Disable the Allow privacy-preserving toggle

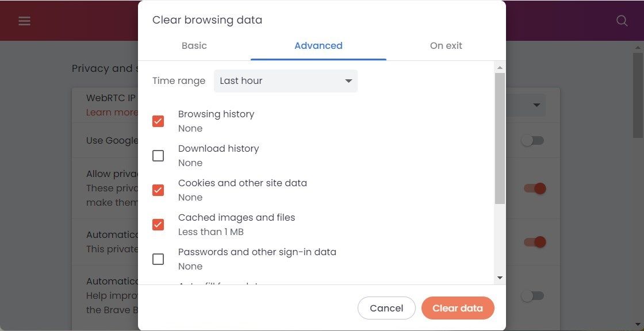(x=535, y=188)
